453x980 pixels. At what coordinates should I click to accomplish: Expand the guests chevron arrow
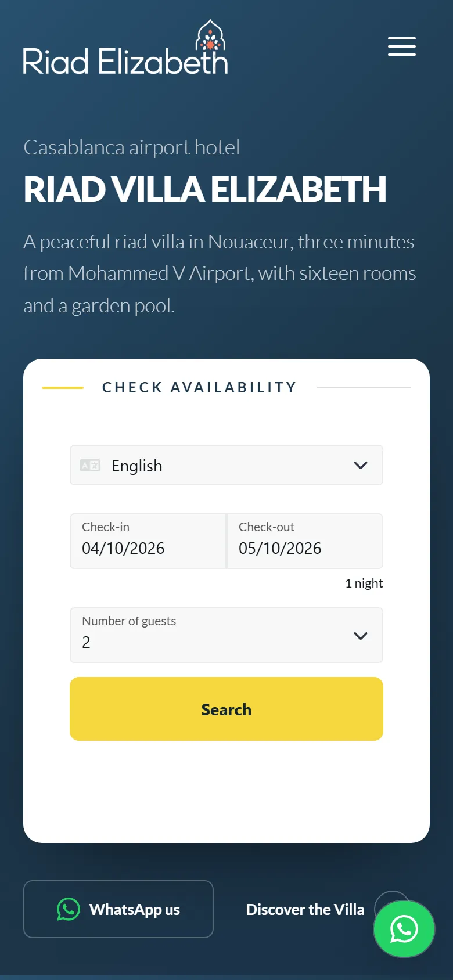tap(361, 635)
